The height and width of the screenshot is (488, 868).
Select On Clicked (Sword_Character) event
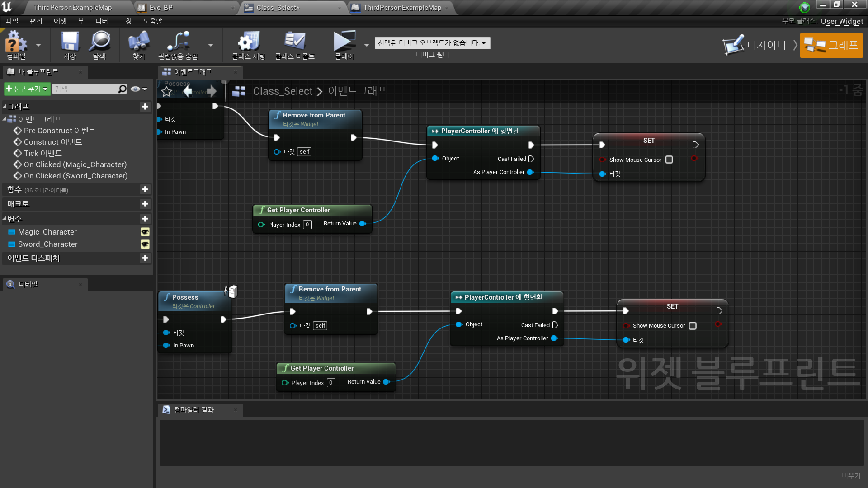coord(75,176)
